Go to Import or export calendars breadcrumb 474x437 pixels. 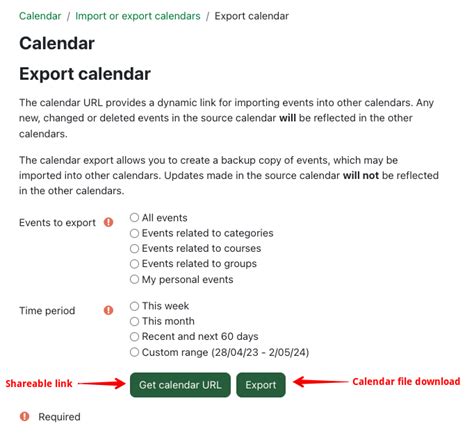[x=138, y=16]
